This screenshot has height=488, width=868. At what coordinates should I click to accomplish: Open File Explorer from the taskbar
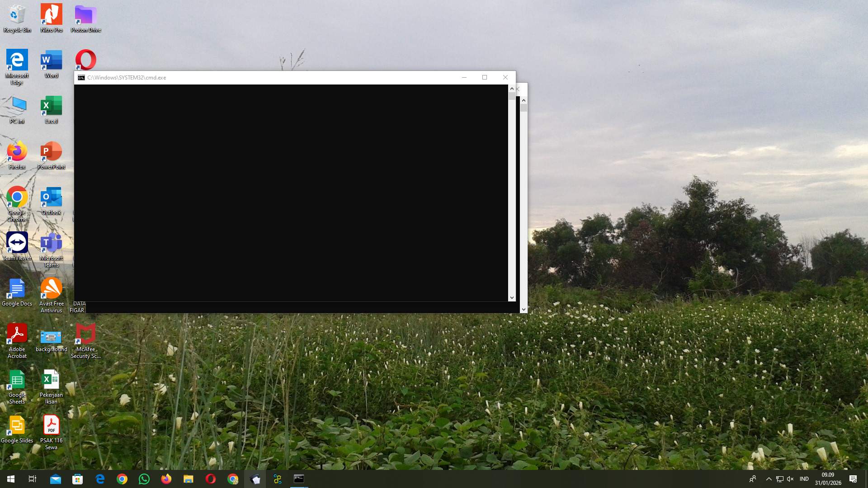click(188, 479)
